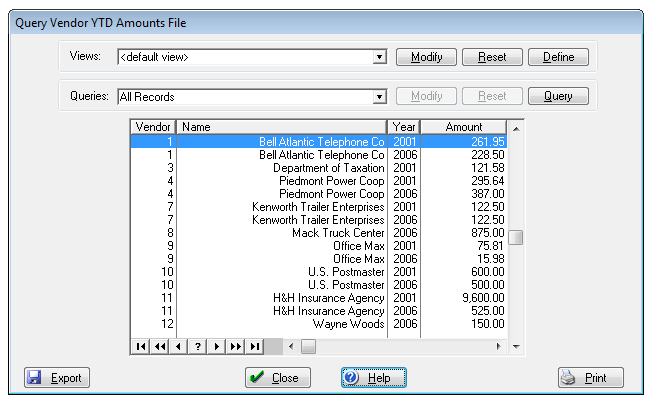Jump to the first record in navigator
Viewport: 651px width, 404px height.
tap(140, 346)
